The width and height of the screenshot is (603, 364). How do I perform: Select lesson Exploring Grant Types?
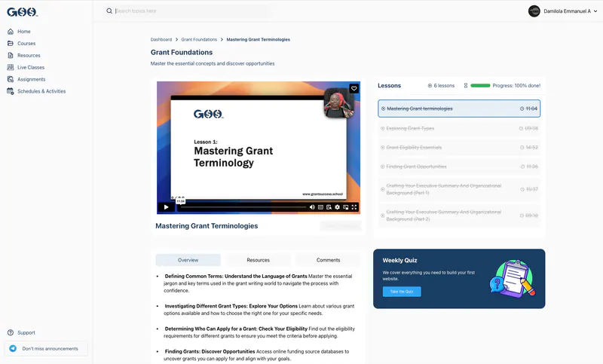[x=459, y=128]
